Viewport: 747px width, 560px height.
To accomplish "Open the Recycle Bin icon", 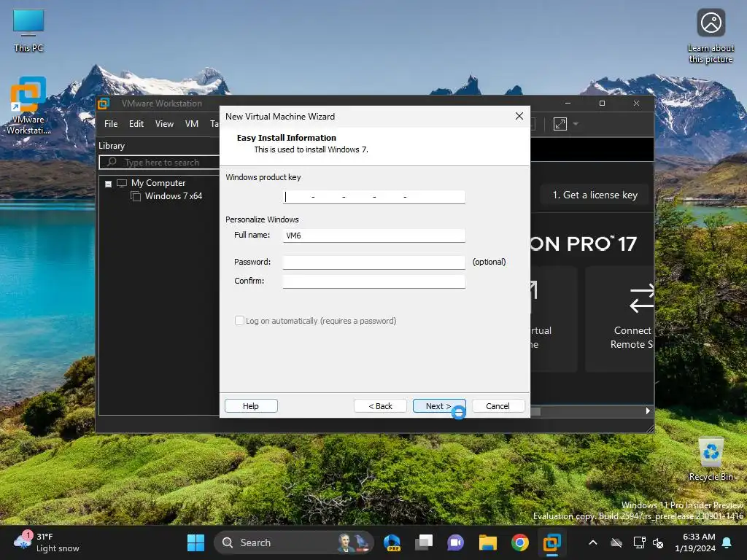I will pos(711,459).
